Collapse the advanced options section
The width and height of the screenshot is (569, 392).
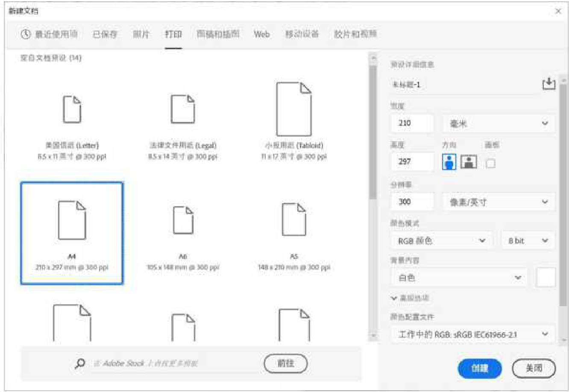(x=394, y=298)
